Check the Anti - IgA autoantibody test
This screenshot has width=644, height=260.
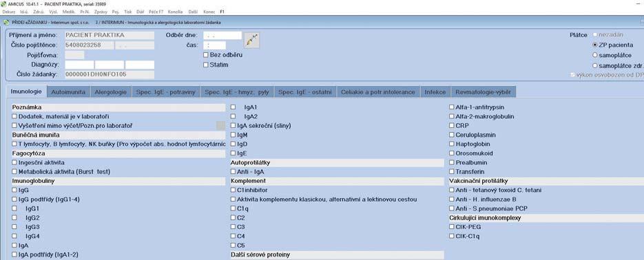(x=233, y=172)
